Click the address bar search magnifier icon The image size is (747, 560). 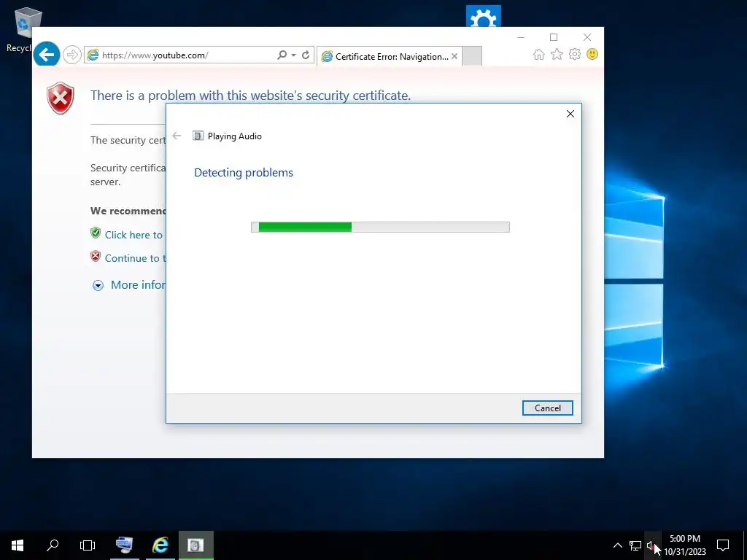pos(282,55)
